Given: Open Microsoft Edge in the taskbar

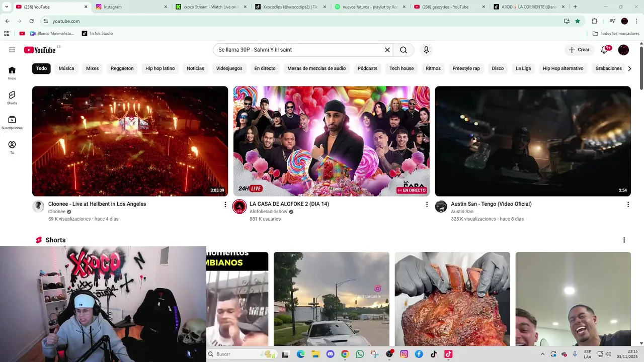Looking at the screenshot, I should click(x=300, y=354).
